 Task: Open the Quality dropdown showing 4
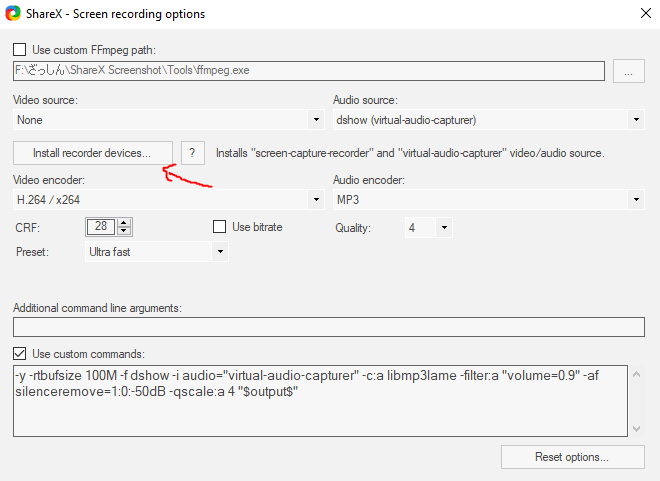428,228
